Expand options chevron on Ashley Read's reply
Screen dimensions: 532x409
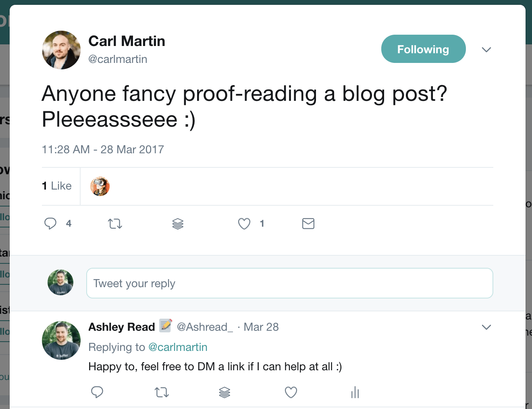tap(486, 327)
